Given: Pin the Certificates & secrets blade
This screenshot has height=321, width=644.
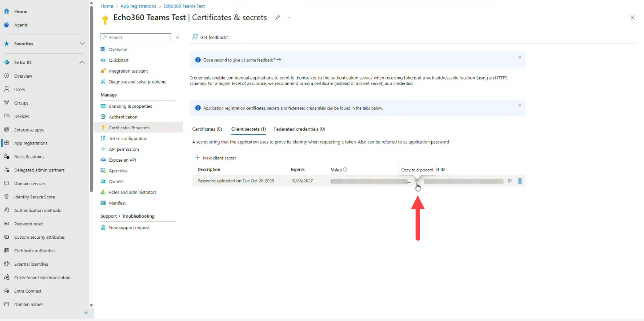Looking at the screenshot, I should click(277, 18).
